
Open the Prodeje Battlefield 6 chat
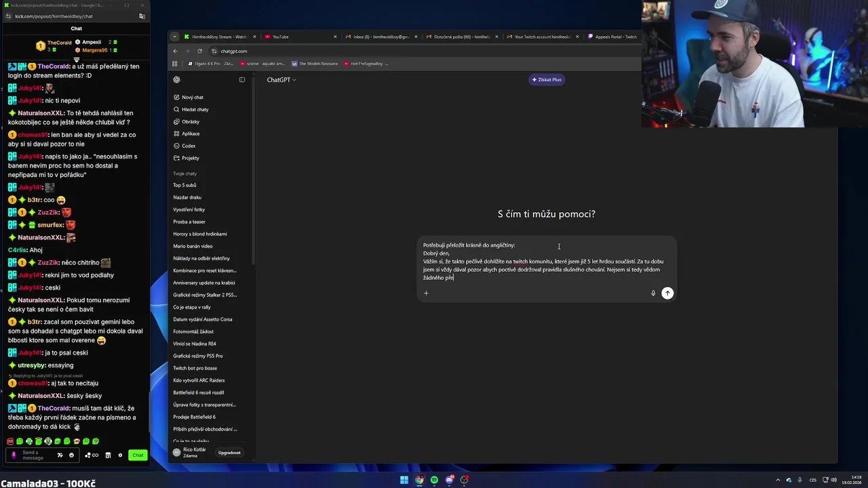(x=194, y=417)
